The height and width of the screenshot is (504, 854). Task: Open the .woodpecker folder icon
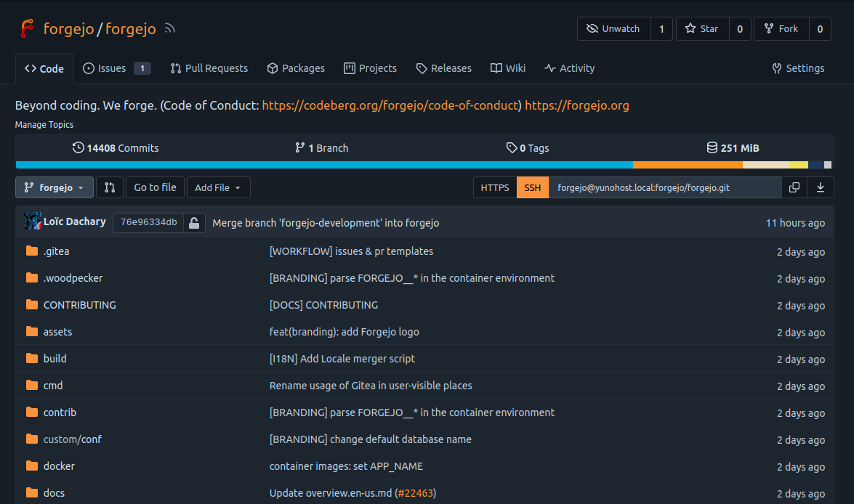click(32, 278)
